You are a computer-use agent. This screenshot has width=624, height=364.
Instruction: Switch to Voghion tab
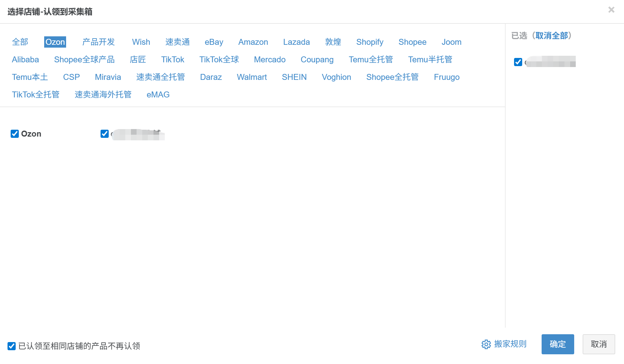click(x=336, y=77)
